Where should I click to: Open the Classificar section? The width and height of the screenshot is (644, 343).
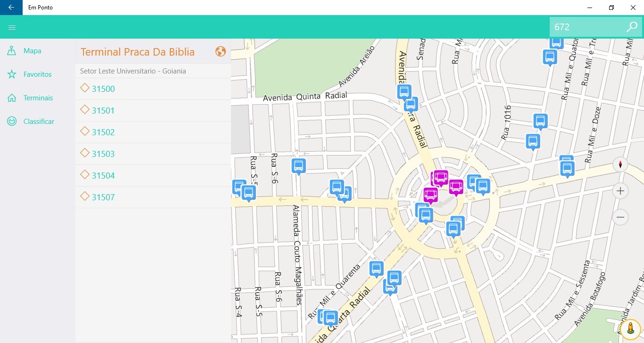point(38,122)
